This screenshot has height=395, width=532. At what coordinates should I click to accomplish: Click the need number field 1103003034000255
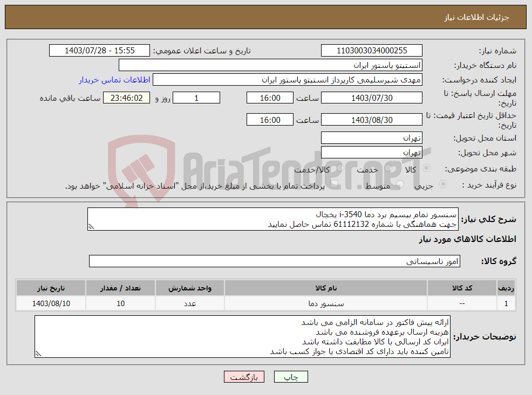click(372, 51)
